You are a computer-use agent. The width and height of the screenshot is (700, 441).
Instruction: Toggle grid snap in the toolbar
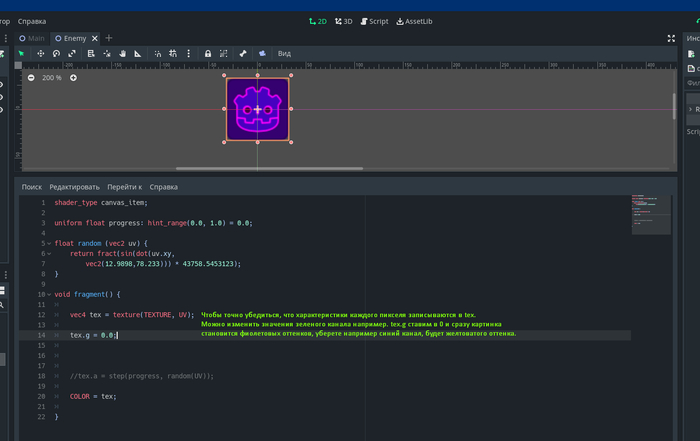pyautogui.click(x=174, y=53)
